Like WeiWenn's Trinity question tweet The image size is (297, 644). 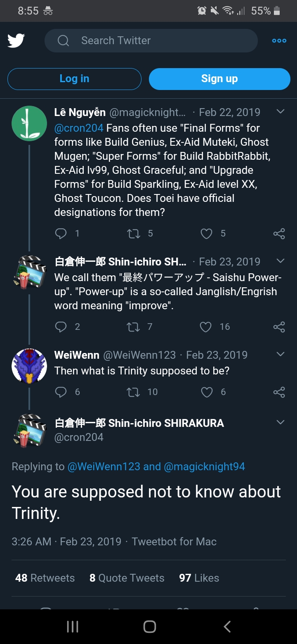click(206, 392)
